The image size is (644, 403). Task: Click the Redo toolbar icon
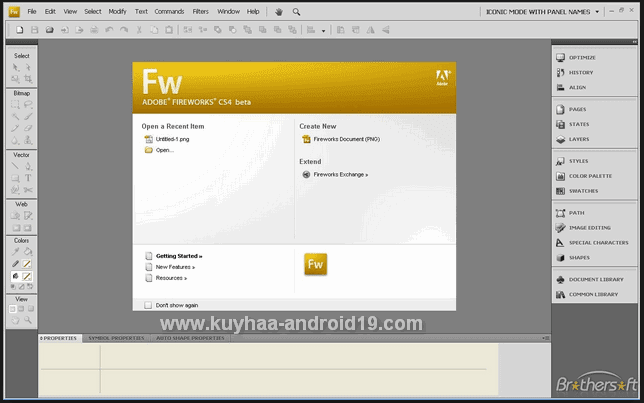(124, 30)
